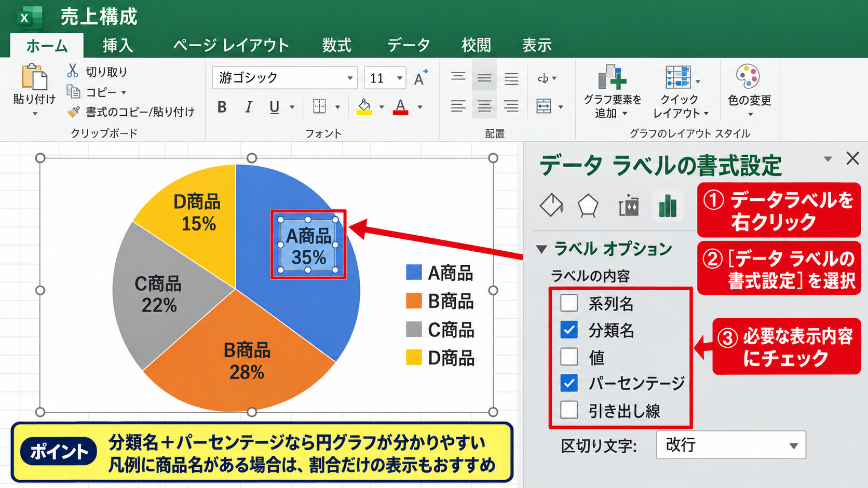This screenshot has height=488, width=868.
Task: Click the Cut (切り取り) scissors icon
Action: coord(73,71)
